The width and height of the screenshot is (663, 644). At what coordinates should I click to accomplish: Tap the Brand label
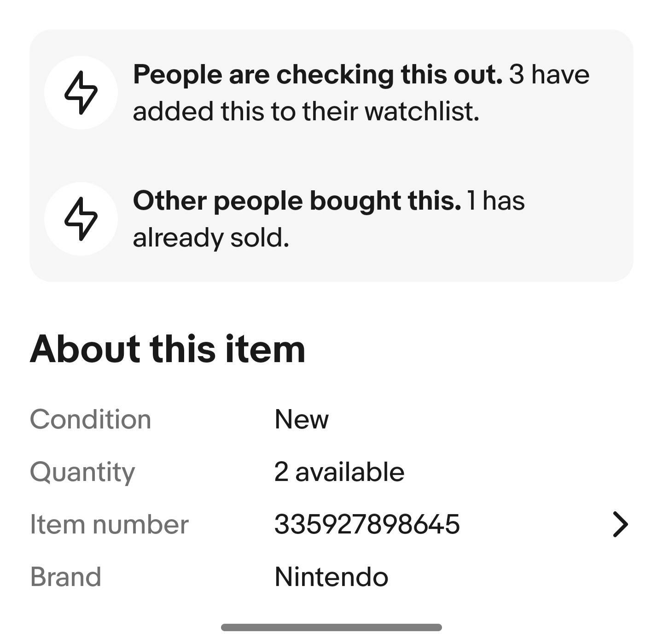65,577
